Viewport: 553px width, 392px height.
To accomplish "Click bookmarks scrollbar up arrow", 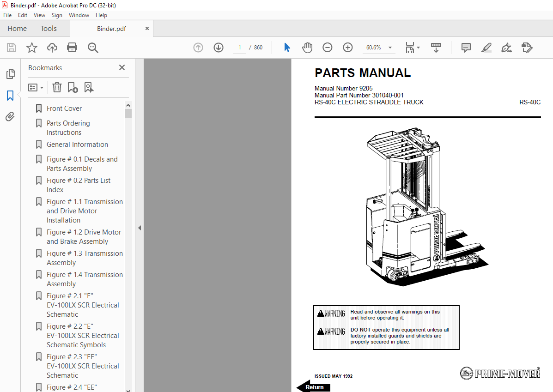I will coord(128,105).
